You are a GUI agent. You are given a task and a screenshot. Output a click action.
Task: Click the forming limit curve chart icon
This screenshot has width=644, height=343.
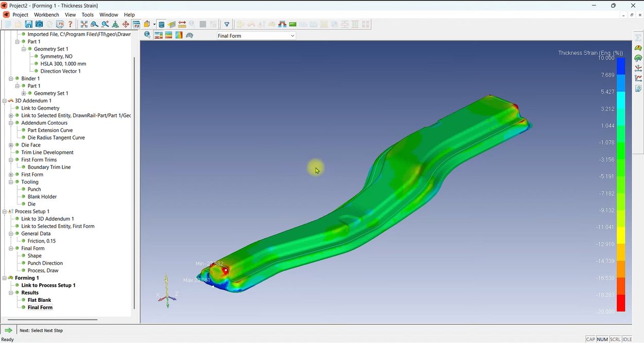pos(638,78)
